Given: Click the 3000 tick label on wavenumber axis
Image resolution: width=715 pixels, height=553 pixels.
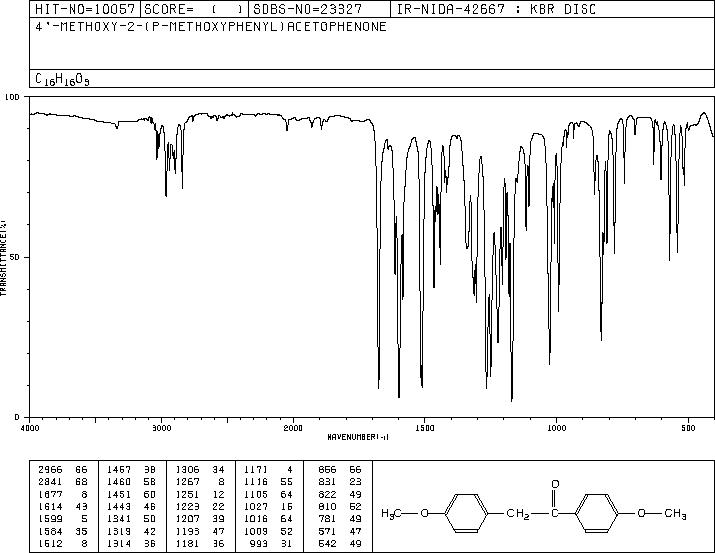Looking at the screenshot, I should (x=161, y=428).
